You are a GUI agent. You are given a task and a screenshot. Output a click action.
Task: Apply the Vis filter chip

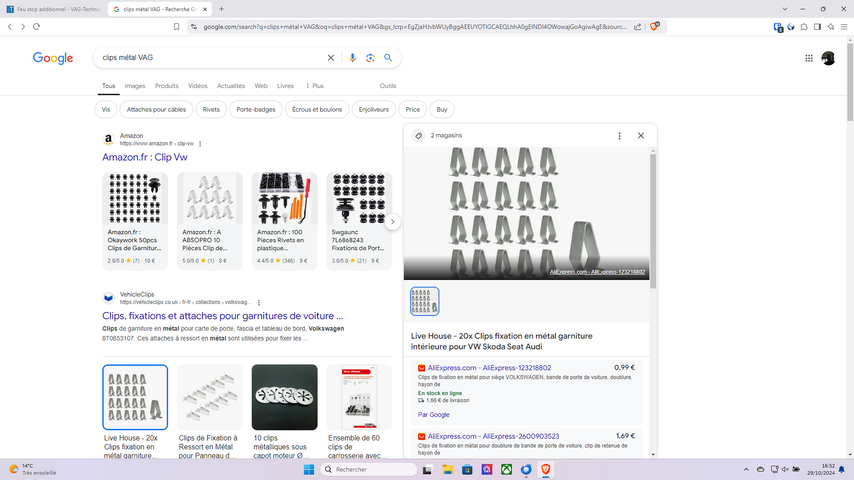106,110
